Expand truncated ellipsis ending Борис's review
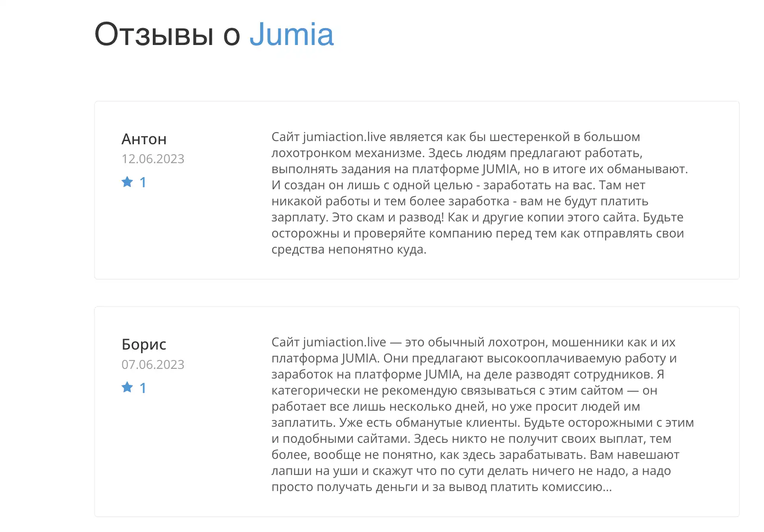The image size is (764, 532). [x=608, y=487]
